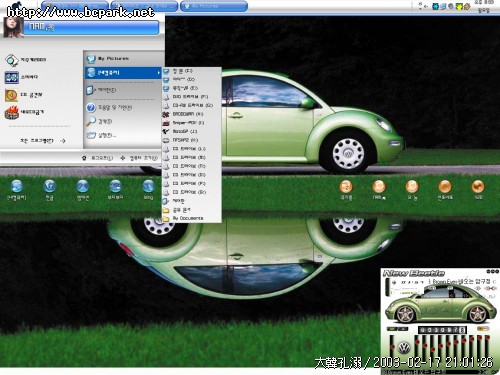Screen dimensions: 500x375
Task: Open My Pictures in start menu
Action: (x=123, y=59)
